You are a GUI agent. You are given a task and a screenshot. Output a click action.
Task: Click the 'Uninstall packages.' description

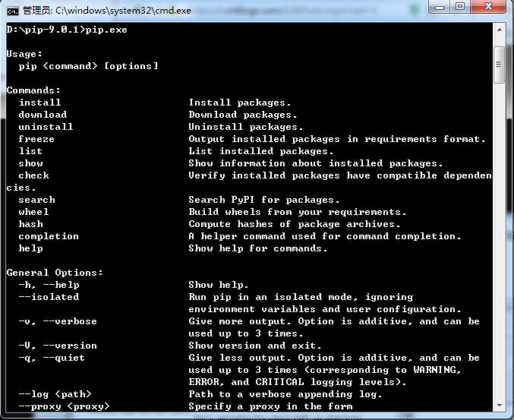[x=246, y=127]
